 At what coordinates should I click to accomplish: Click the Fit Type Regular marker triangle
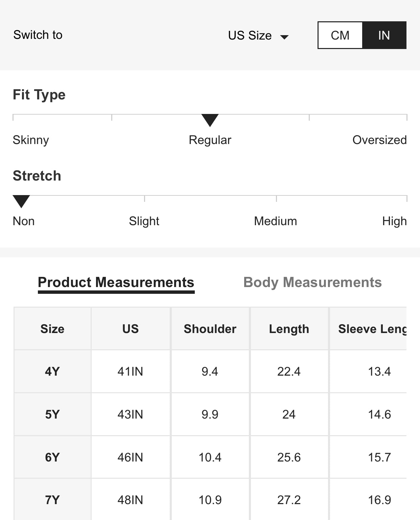210,120
